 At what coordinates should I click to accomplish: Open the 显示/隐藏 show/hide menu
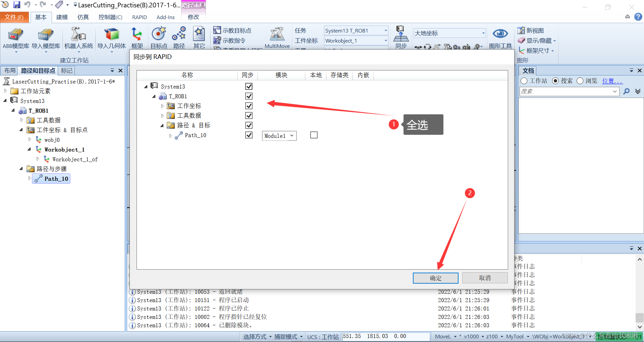(x=537, y=41)
